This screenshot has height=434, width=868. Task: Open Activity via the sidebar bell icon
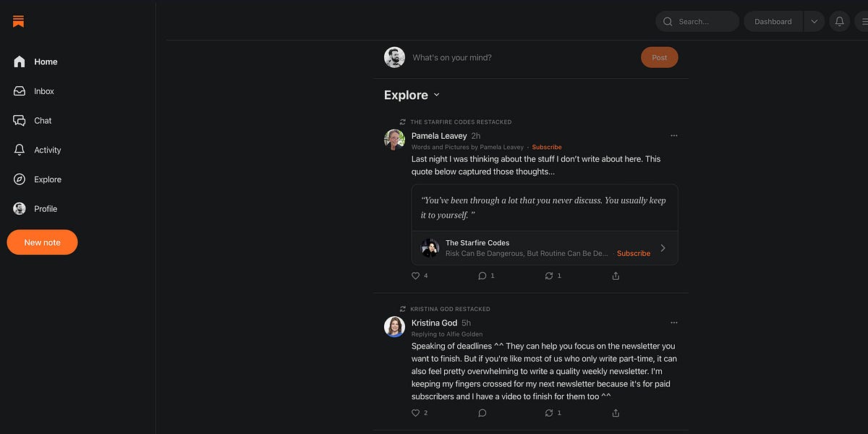point(20,150)
